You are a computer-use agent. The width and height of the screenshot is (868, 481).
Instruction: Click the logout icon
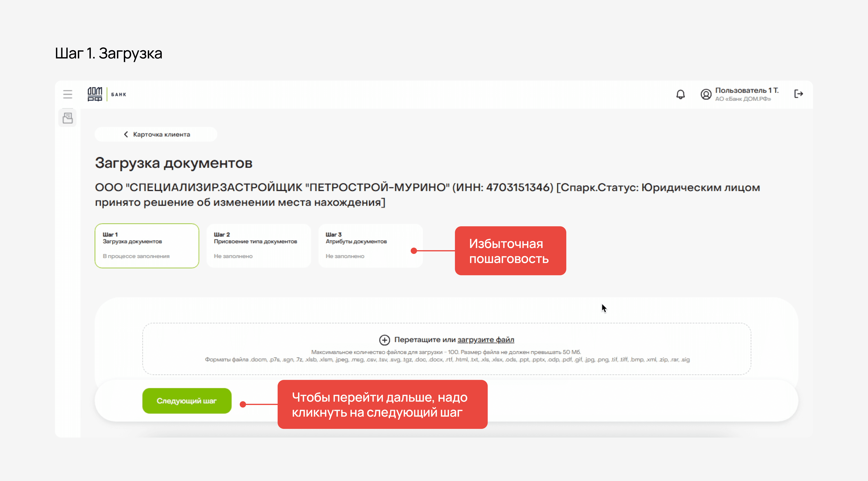tap(798, 94)
